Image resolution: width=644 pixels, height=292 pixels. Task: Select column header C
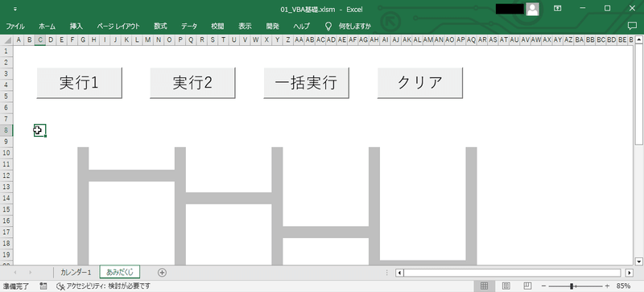coord(39,40)
